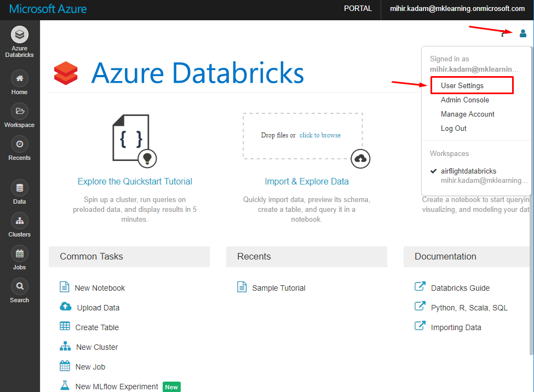Go to Home in the sidebar

coord(20,78)
